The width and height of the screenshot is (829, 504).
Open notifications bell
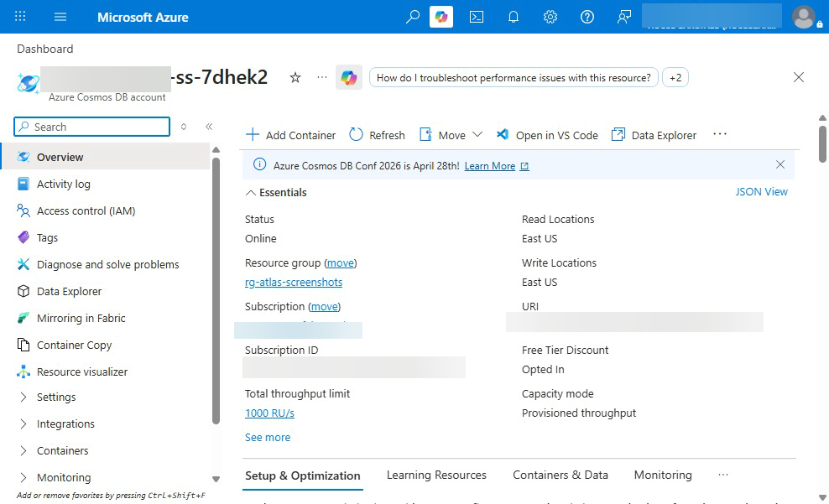pos(513,17)
